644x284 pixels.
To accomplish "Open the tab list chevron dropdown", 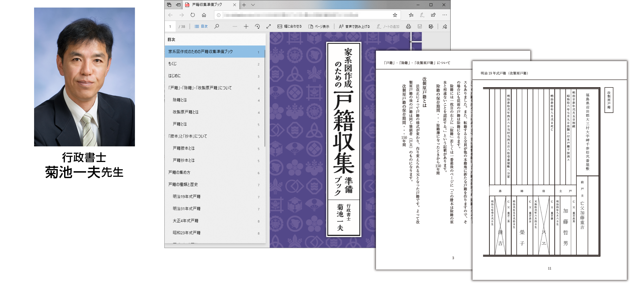I will [x=253, y=5].
